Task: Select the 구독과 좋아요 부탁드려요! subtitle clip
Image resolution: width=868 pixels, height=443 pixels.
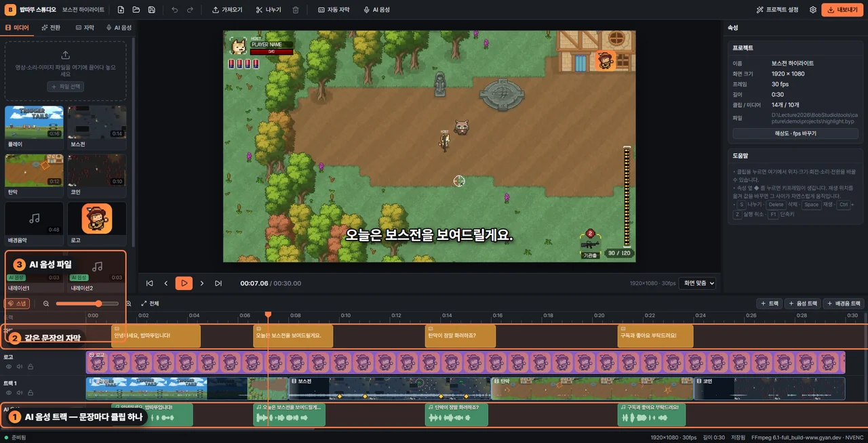Action: point(655,336)
